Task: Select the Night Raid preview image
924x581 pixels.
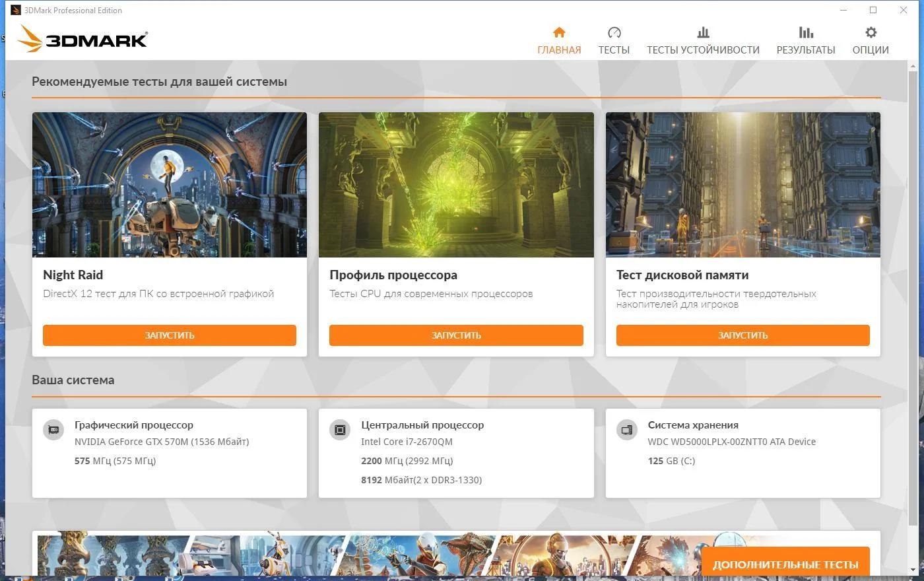Action: pyautogui.click(x=170, y=185)
